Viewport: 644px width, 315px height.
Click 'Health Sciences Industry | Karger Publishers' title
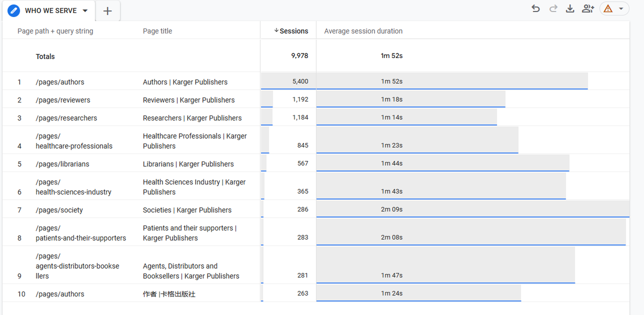[194, 187]
